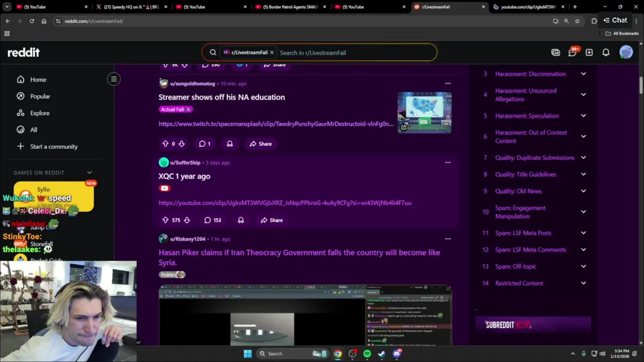Open the XQC youtube.com clip link
Screen dimensions: 644x362
click(285, 203)
